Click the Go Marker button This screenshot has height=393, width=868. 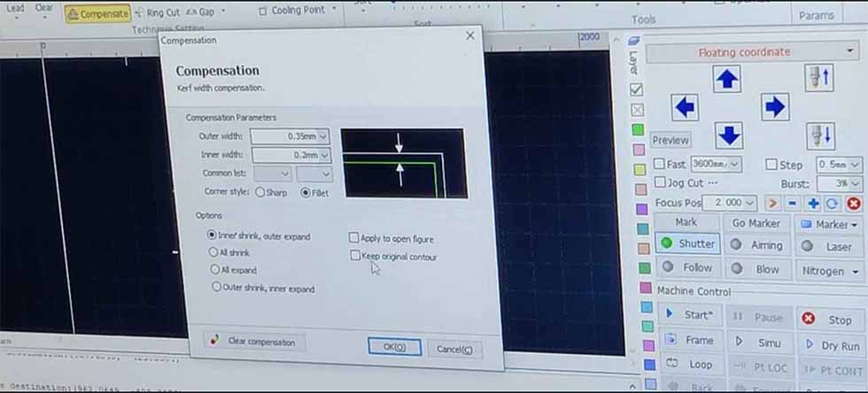point(756,223)
